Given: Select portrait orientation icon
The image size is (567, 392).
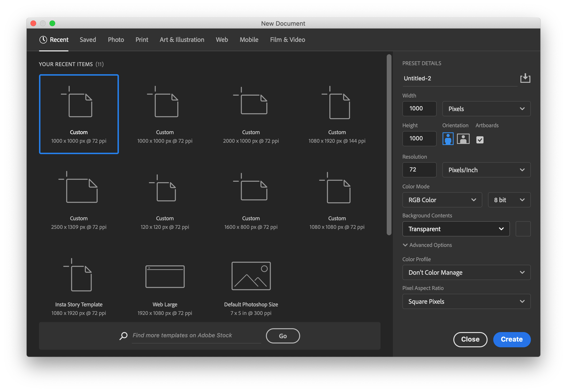Looking at the screenshot, I should click(x=448, y=139).
